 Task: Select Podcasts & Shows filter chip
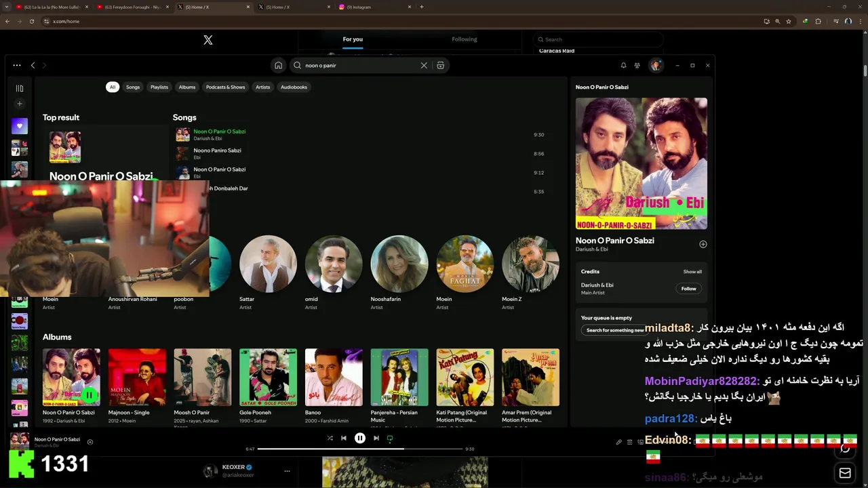[x=226, y=87]
